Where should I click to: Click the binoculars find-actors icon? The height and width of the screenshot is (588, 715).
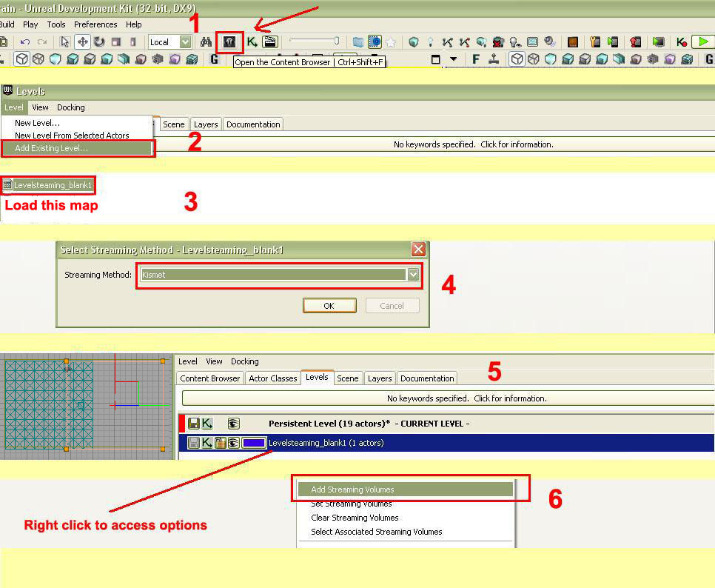(x=206, y=42)
